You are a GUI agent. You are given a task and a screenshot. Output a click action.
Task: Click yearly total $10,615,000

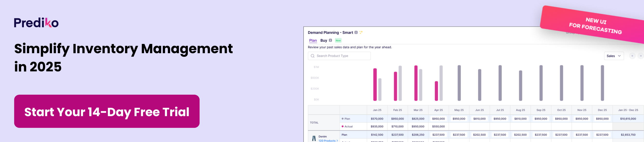pos(628,119)
